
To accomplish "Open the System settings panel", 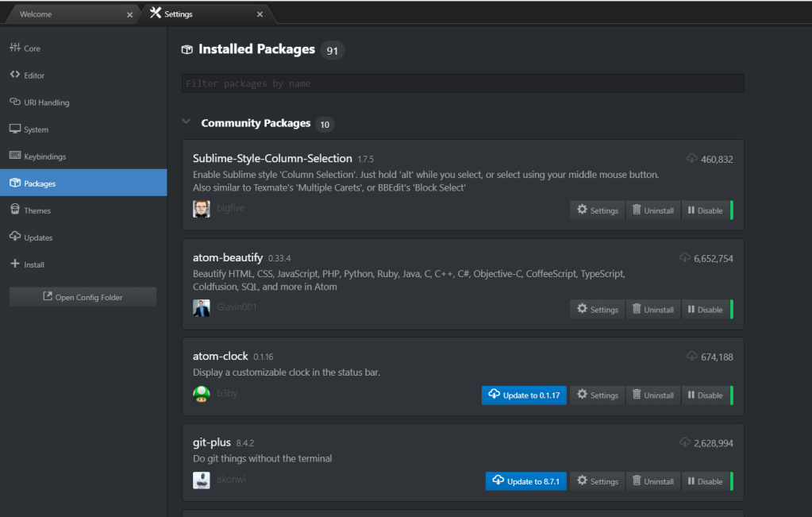I will pyautogui.click(x=36, y=129).
